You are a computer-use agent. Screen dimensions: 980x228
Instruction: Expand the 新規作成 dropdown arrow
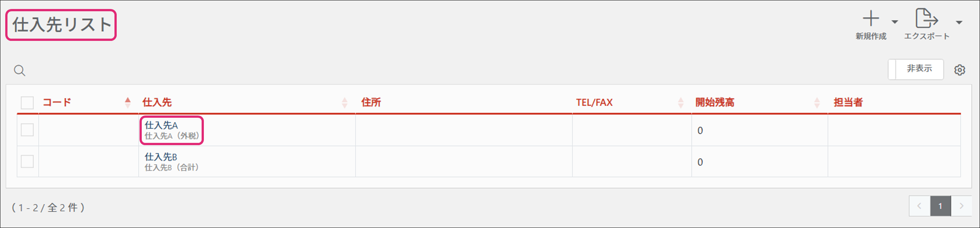coord(895,22)
